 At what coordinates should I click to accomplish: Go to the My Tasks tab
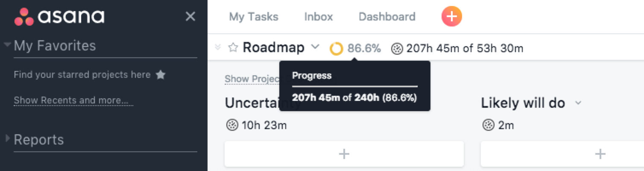click(x=254, y=17)
